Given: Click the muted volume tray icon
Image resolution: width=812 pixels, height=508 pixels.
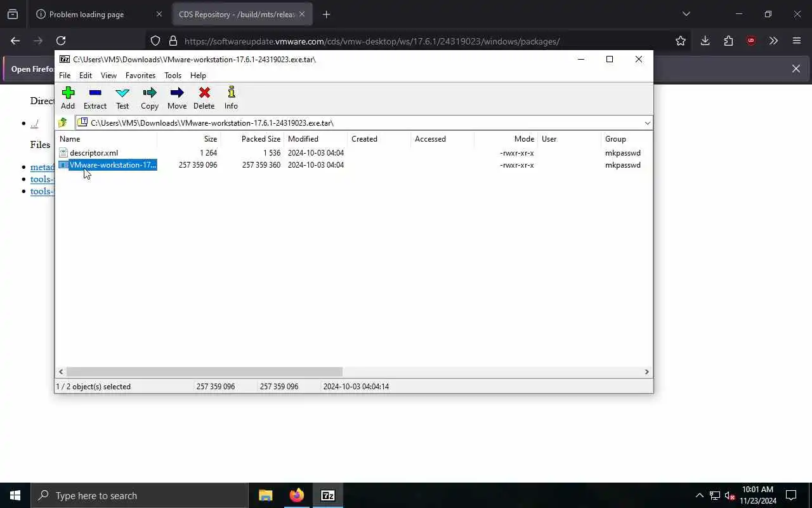Looking at the screenshot, I should tap(730, 495).
